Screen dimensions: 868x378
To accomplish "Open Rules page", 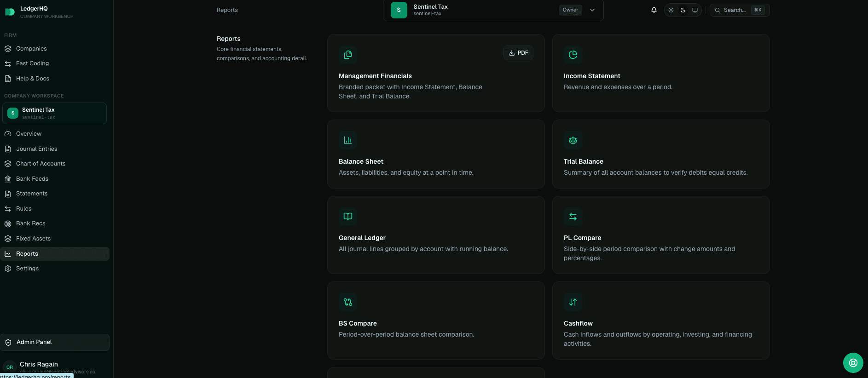I will tap(55, 209).
